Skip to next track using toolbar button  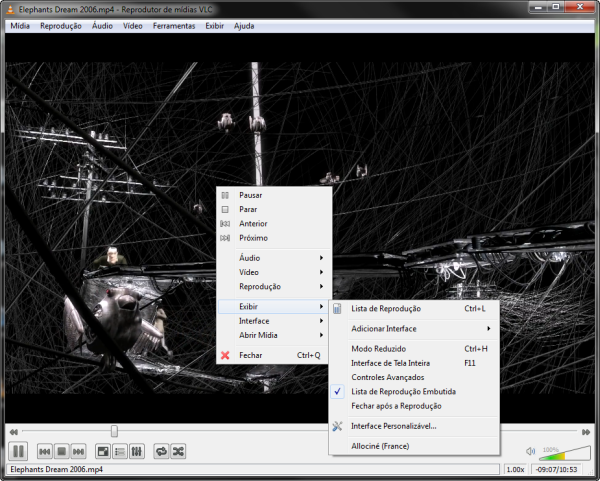coord(78,452)
